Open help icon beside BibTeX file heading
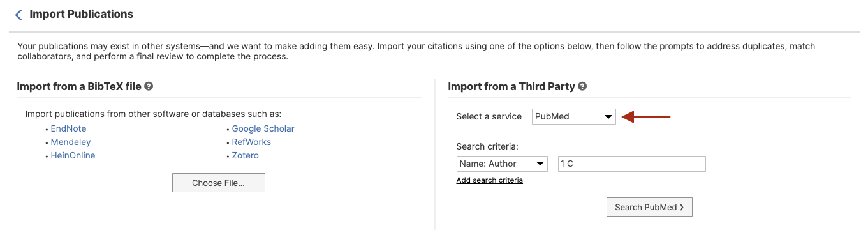Image resolution: width=868 pixels, height=230 pixels. (x=149, y=86)
